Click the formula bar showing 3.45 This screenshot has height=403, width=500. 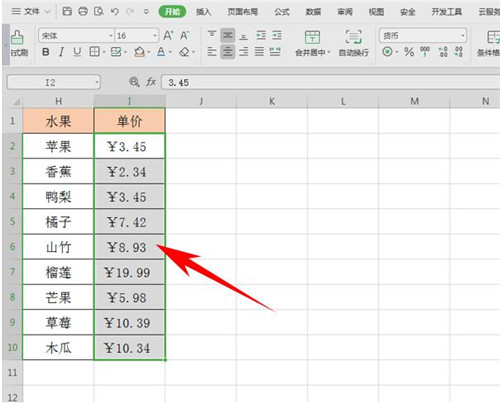330,82
